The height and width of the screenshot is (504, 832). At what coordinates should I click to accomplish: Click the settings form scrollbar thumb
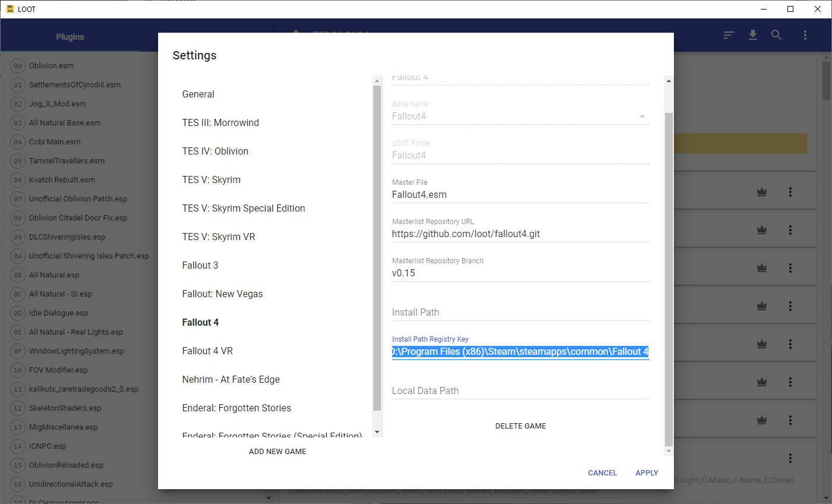pos(669,279)
